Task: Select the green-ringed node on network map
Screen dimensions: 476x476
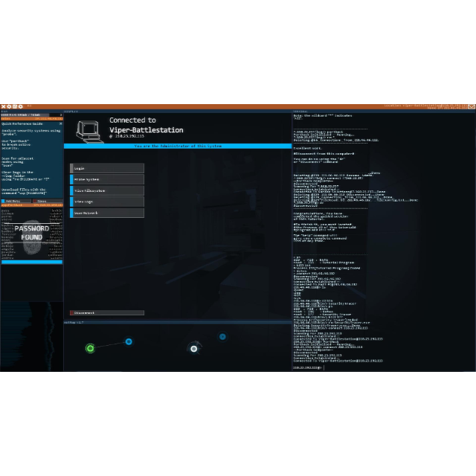Action: pos(90,348)
